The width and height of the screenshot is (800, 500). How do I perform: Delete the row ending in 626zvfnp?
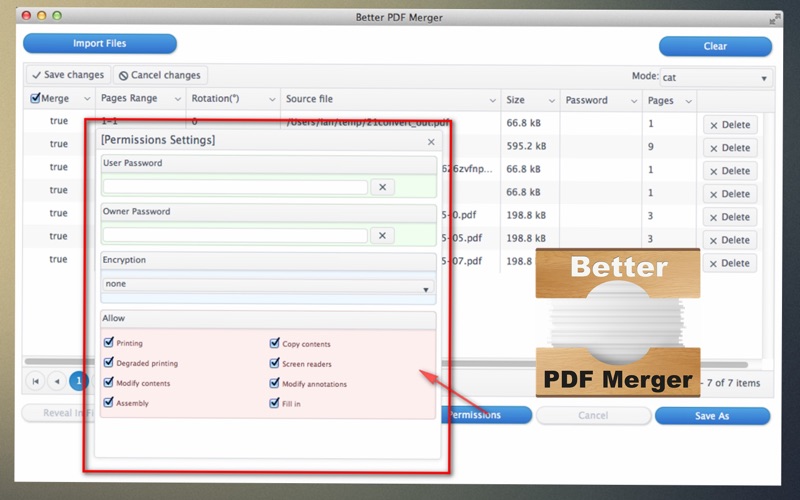coord(730,171)
